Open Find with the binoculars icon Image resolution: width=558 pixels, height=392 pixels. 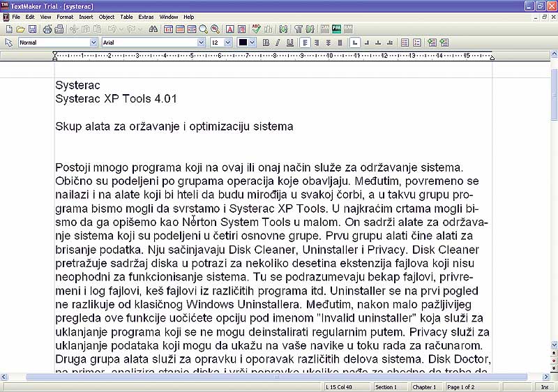click(153, 29)
